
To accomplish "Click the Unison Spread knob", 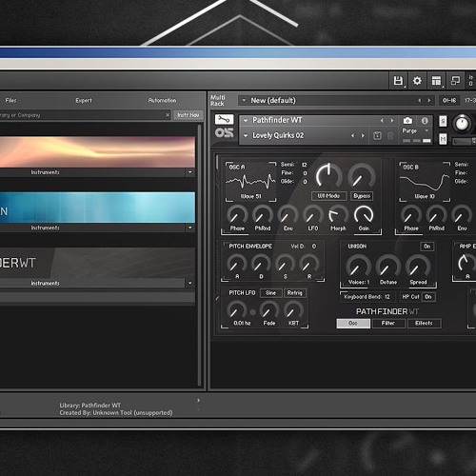I will point(418,267).
